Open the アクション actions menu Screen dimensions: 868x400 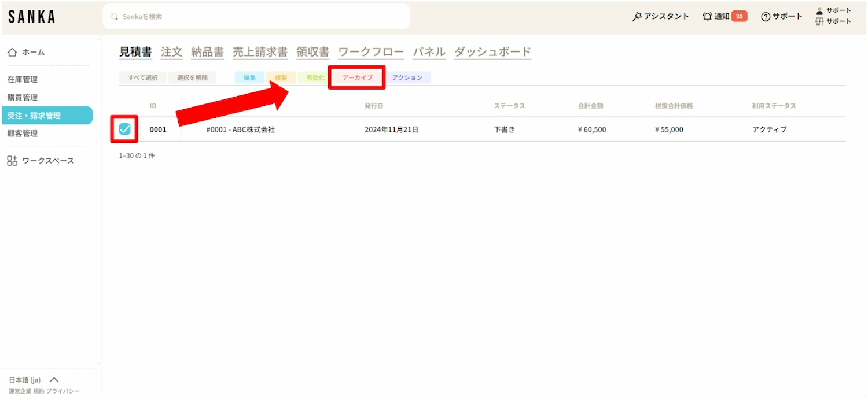point(407,77)
